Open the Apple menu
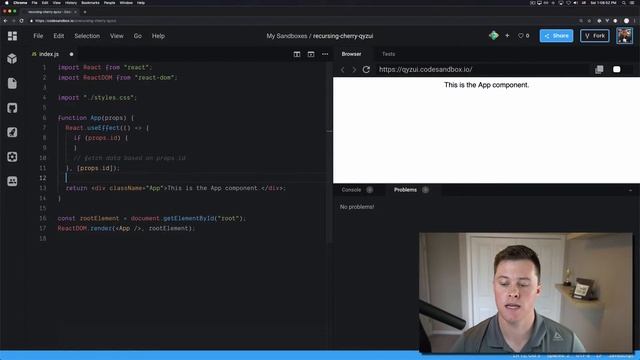Image resolution: width=640 pixels, height=360 pixels. [6, 2]
